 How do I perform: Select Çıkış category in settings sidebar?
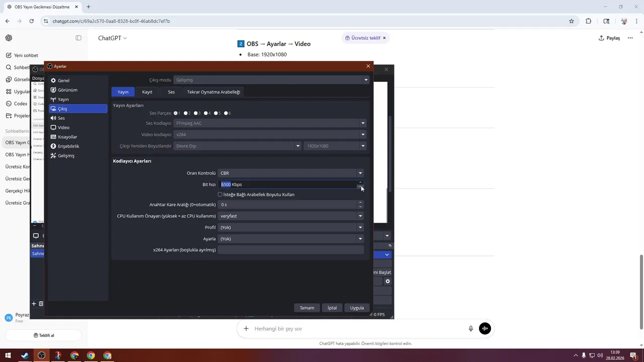pos(78,109)
